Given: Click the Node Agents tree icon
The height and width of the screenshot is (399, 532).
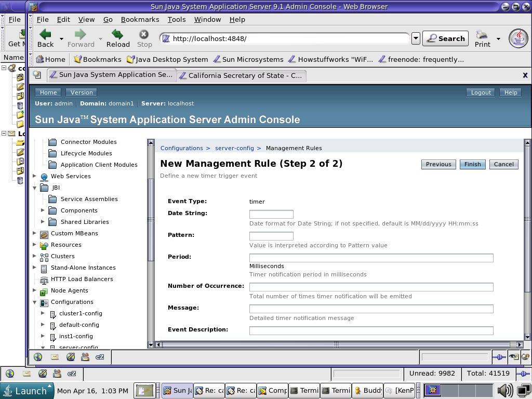Looking at the screenshot, I should [44, 291].
